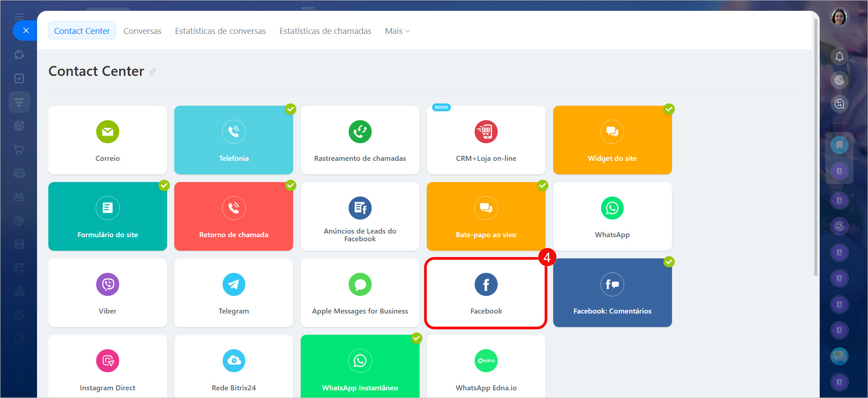This screenshot has width=868, height=398.
Task: Open Anúncios de Leads do Facebook card
Action: coord(360,216)
